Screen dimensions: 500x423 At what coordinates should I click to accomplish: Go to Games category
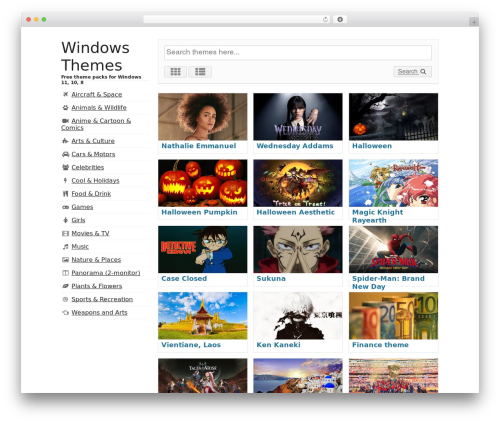82,207
